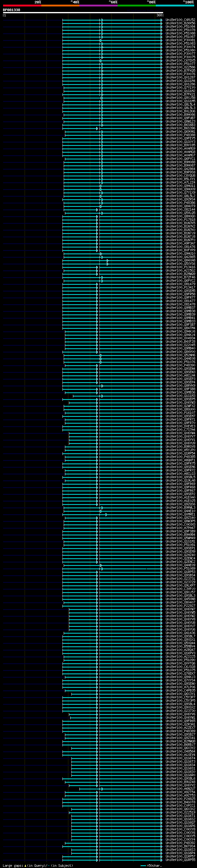The width and height of the screenshot is (197, 868).
Task: Select hit label UniRef100_P51089
Action: click(x=180, y=568)
